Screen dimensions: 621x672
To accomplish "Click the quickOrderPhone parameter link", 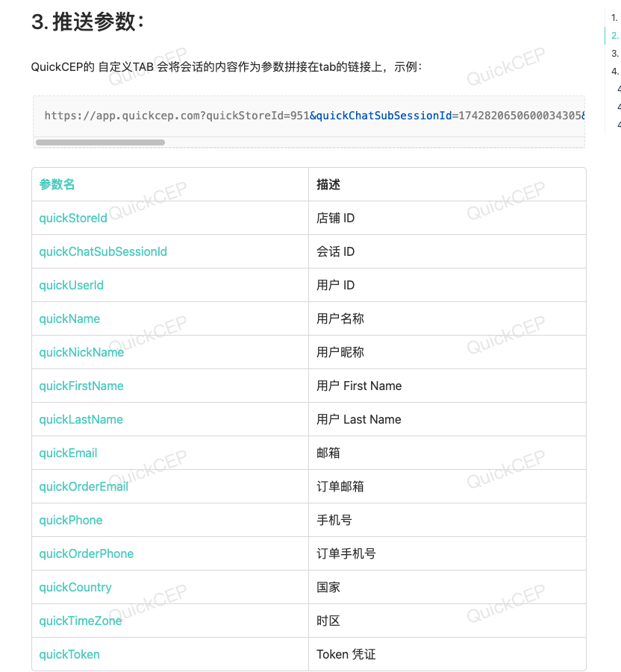I will [x=86, y=553].
